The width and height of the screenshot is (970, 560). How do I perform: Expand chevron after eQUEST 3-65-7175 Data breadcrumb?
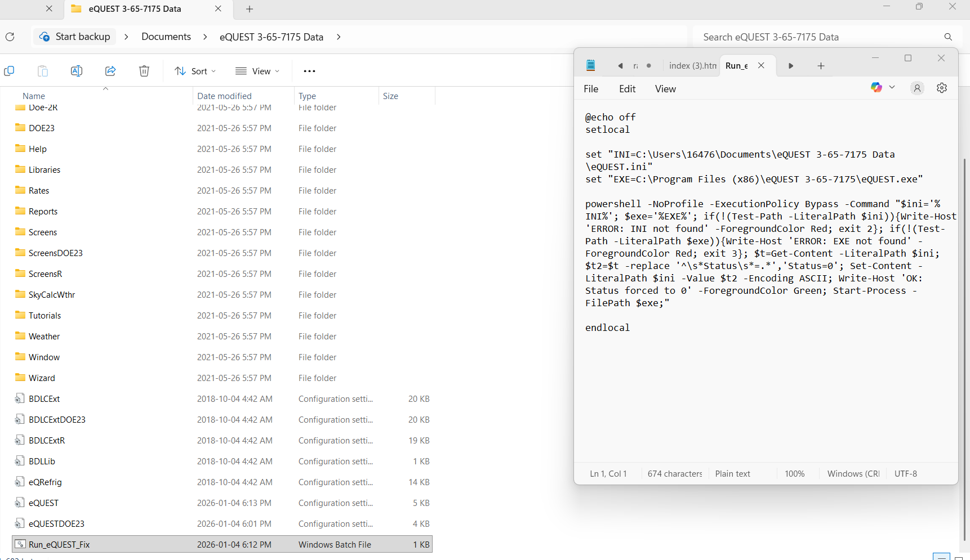339,37
